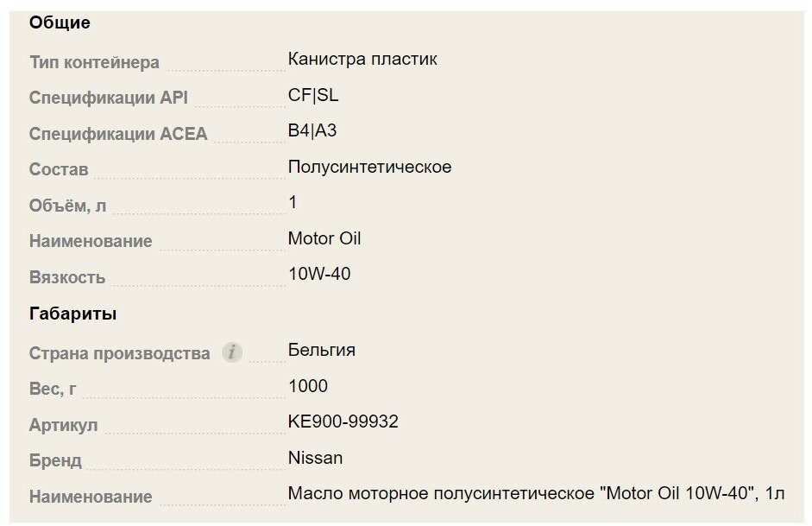
Task: Click the Спецификации ACEA label
Action: click(118, 134)
